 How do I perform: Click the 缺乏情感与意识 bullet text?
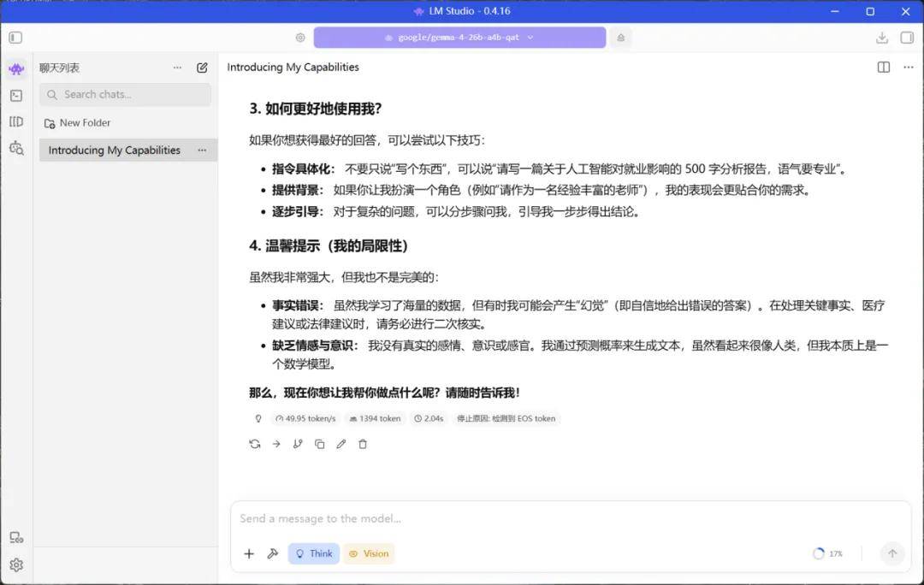[580, 355]
